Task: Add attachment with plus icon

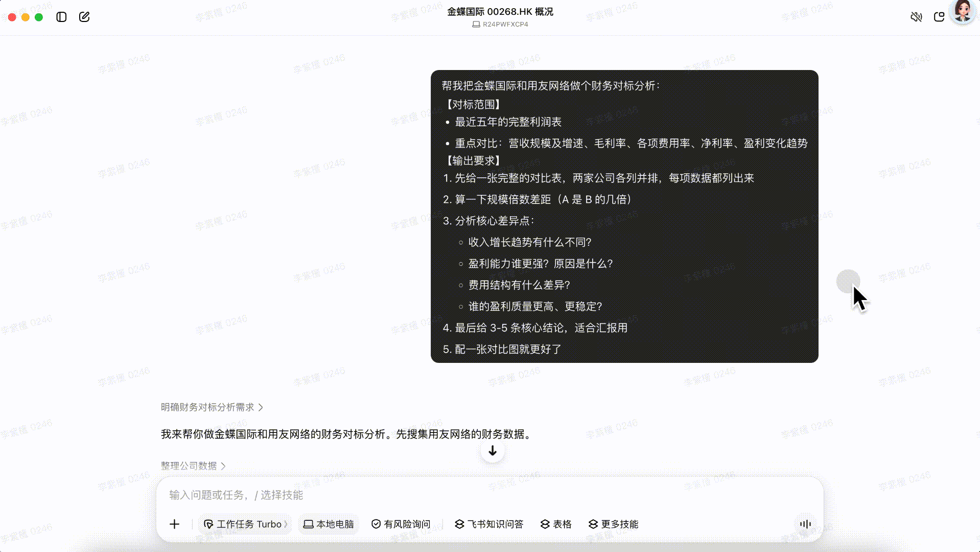Action: coord(174,524)
